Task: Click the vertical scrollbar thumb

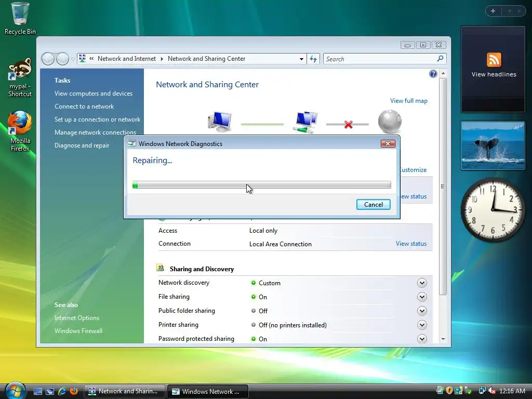Action: click(x=443, y=187)
